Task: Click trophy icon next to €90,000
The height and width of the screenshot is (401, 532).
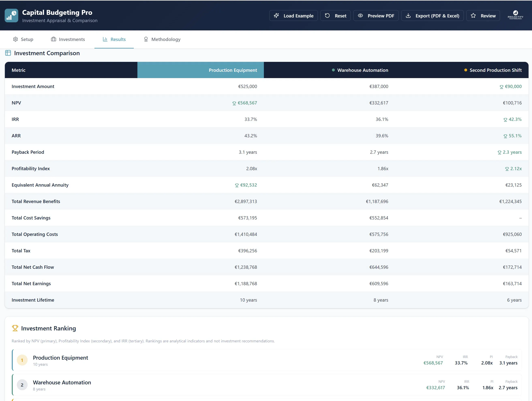Action: 501,87
